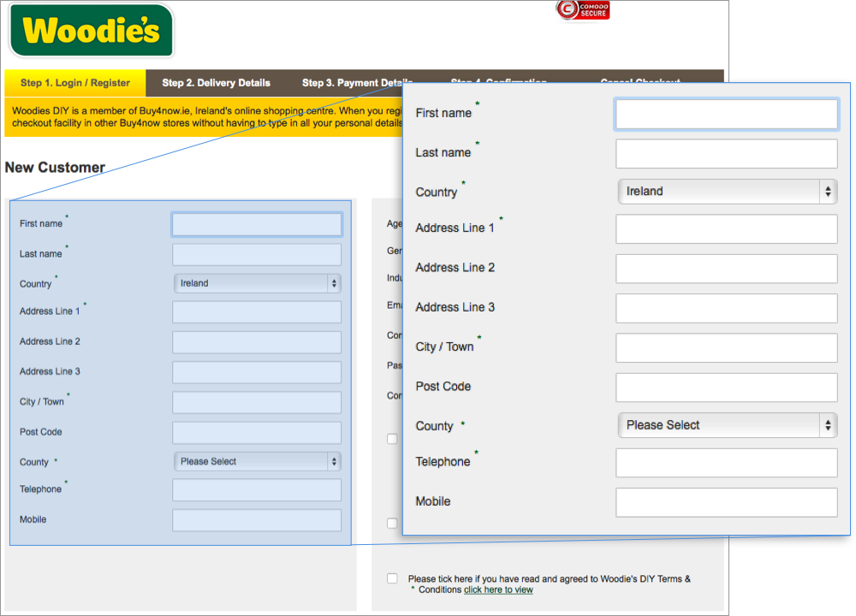The image size is (856, 616).
Task: Focus Telephone input in the enlarged form
Action: (x=726, y=463)
